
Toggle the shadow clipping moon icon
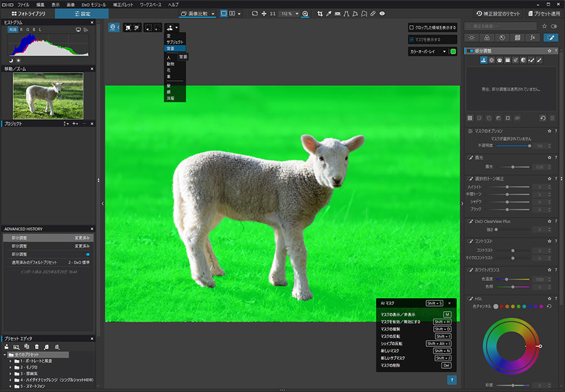11,60
